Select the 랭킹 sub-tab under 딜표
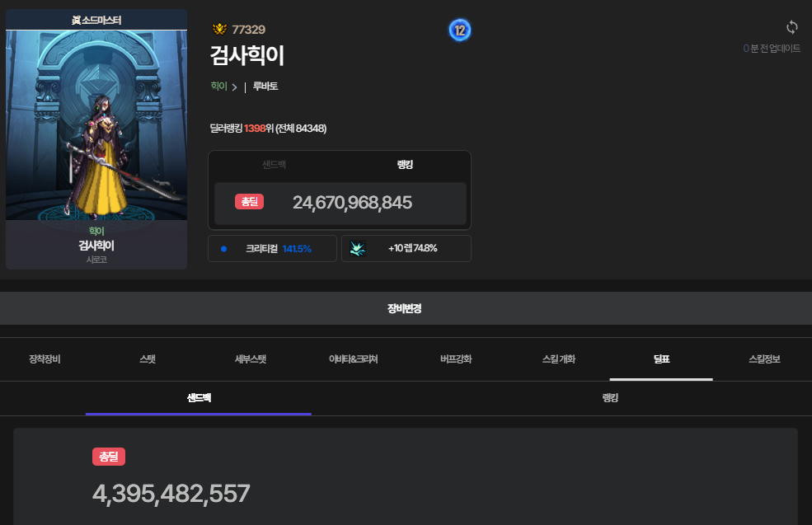This screenshot has height=525, width=812. pyautogui.click(x=610, y=398)
